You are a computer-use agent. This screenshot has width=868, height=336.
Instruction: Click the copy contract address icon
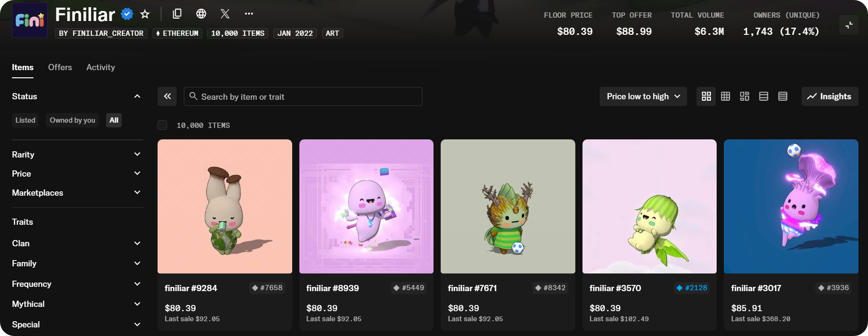click(177, 14)
